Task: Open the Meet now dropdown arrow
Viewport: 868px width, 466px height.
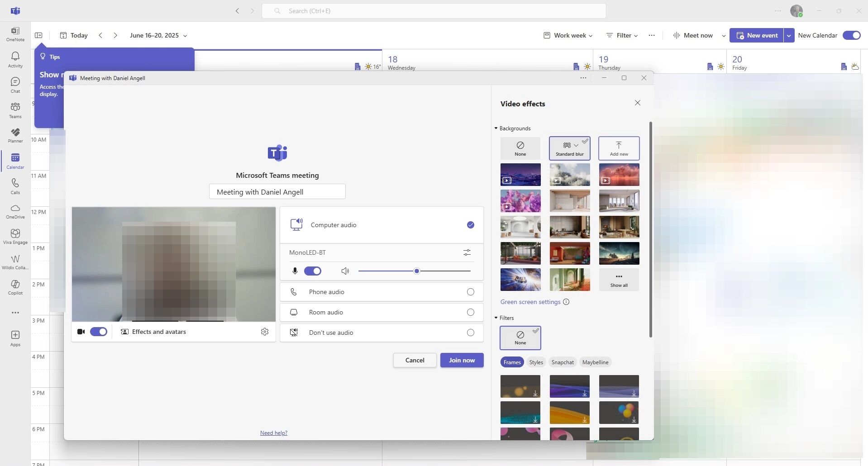Action: 724,35
